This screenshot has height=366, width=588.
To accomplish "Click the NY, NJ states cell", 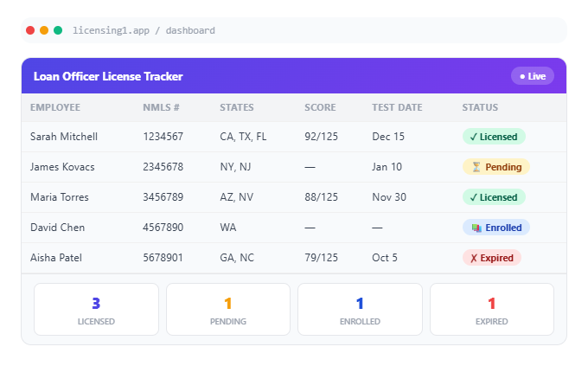I will [x=235, y=167].
